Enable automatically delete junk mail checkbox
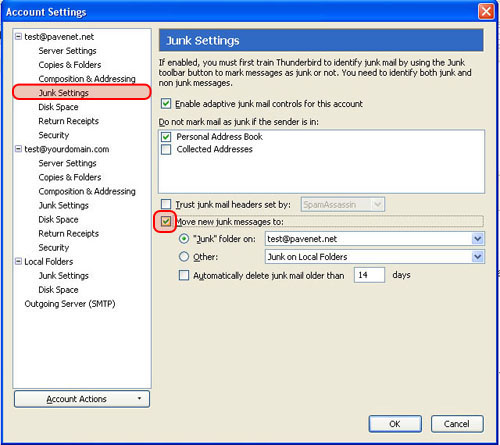Viewport: 500px width, 445px height. click(x=184, y=275)
